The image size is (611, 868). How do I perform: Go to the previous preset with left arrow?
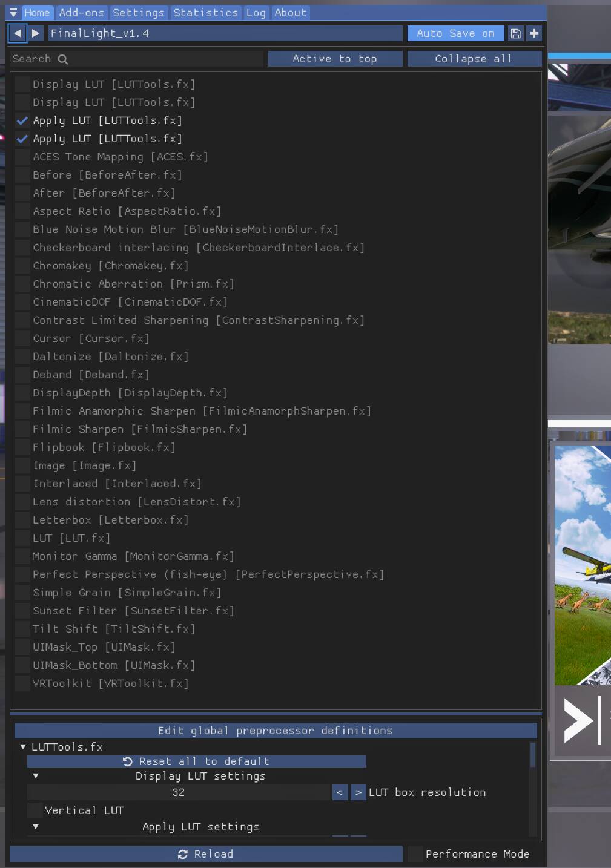click(x=18, y=33)
